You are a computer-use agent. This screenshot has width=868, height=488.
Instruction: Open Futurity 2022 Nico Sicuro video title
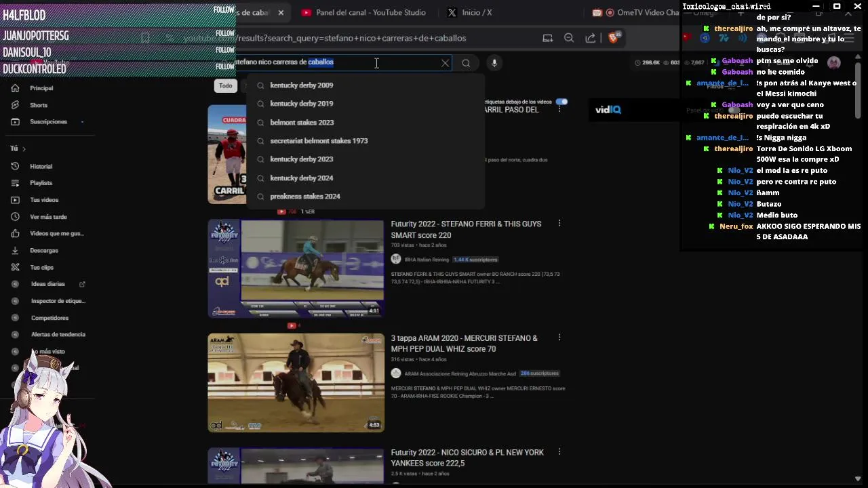[467, 457]
